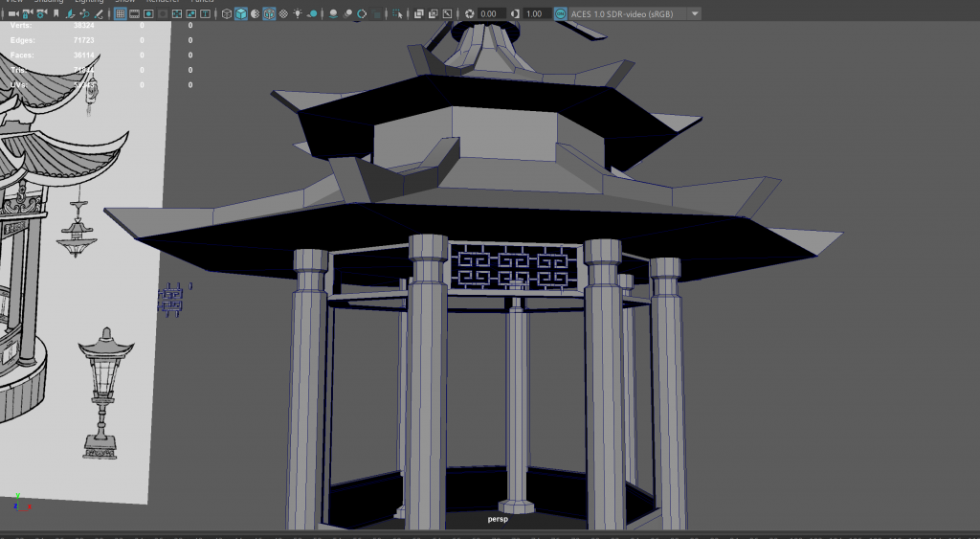Toggle the Field Chart icon
This screenshot has width=980, height=539.
177,13
